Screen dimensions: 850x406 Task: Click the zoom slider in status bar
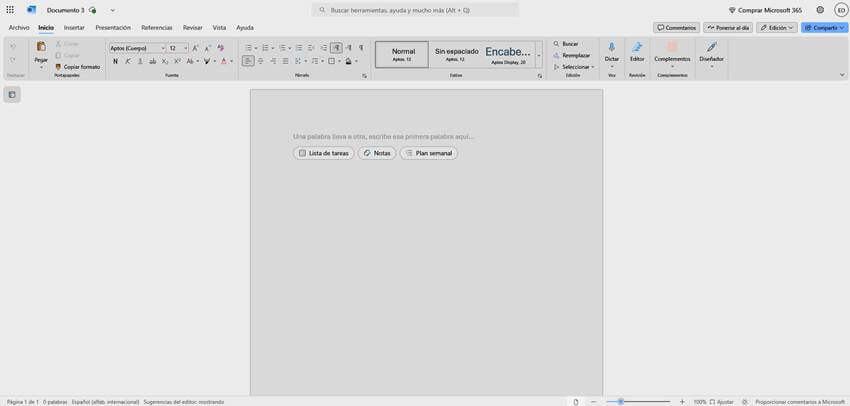point(638,402)
